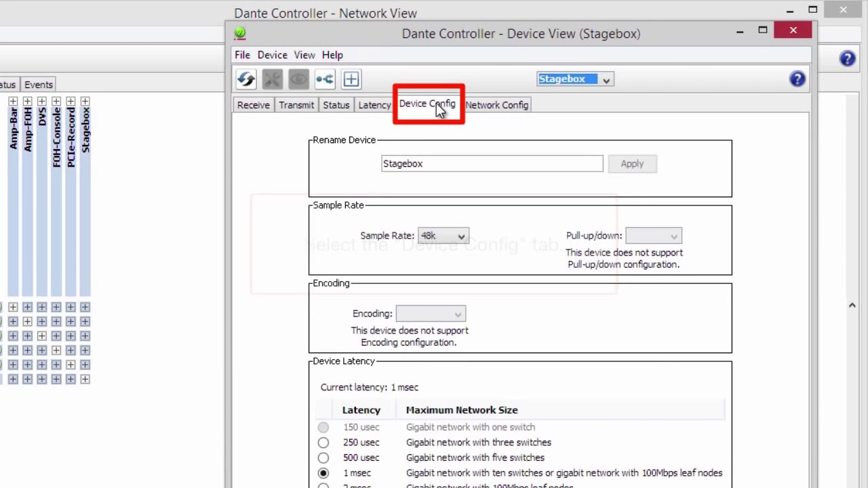
Task: Open the Sample Rate 48k dropdown
Action: [x=443, y=236]
